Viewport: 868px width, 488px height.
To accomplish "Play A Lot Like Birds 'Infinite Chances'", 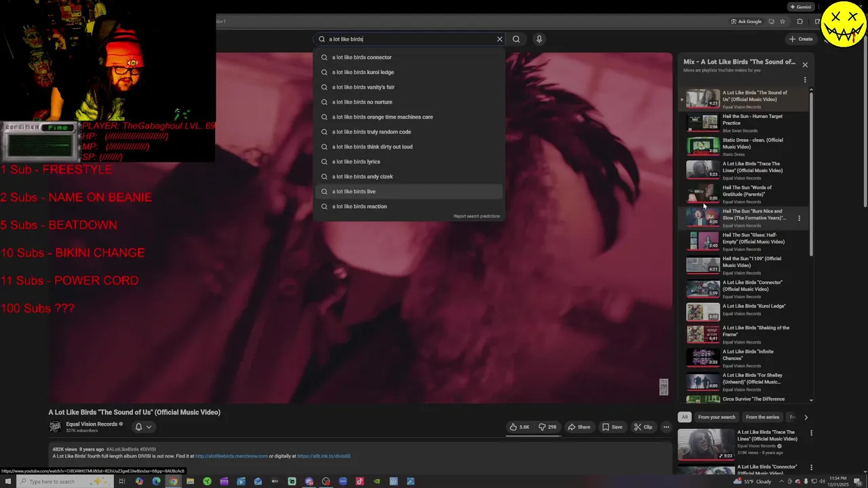I will click(x=743, y=358).
